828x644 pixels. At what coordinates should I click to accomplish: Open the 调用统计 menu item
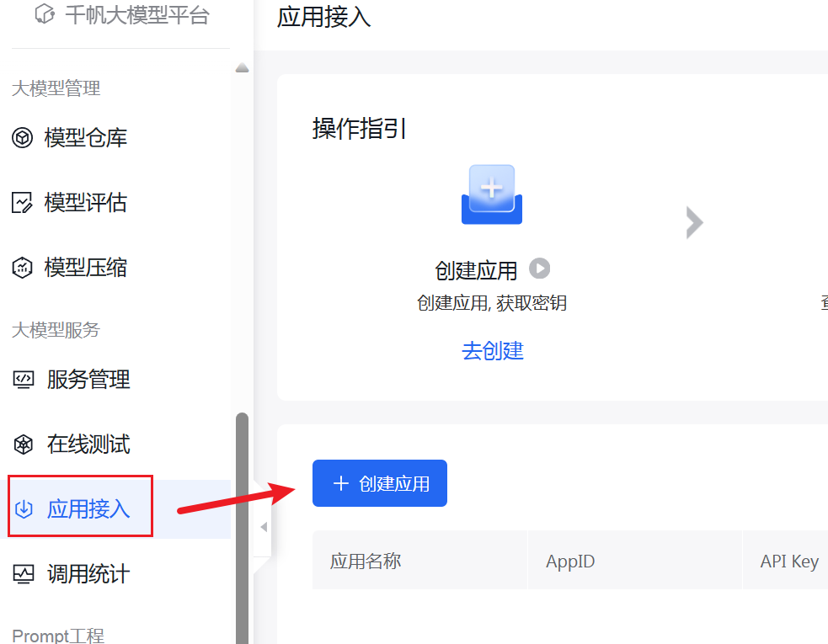(x=88, y=575)
